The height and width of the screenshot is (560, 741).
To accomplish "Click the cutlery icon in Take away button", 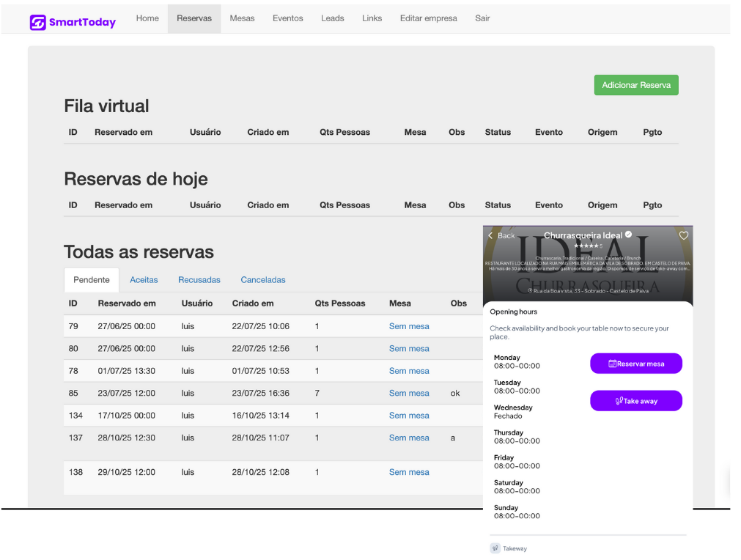I will [x=619, y=401].
